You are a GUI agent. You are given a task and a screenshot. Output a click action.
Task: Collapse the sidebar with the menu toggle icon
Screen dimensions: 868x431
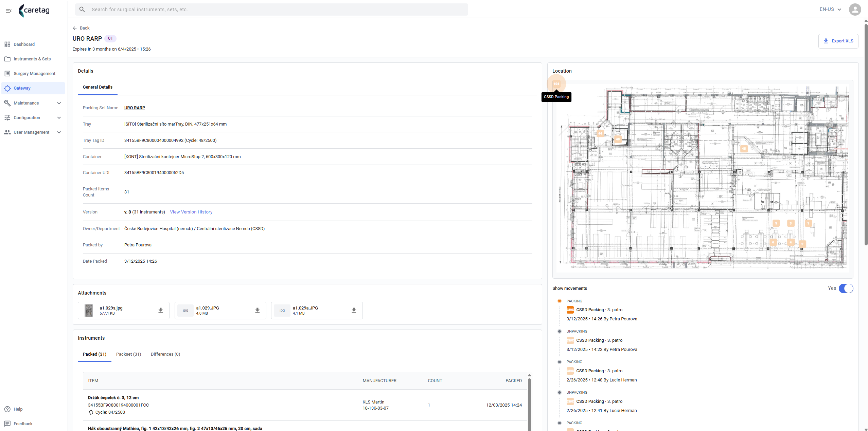point(9,11)
